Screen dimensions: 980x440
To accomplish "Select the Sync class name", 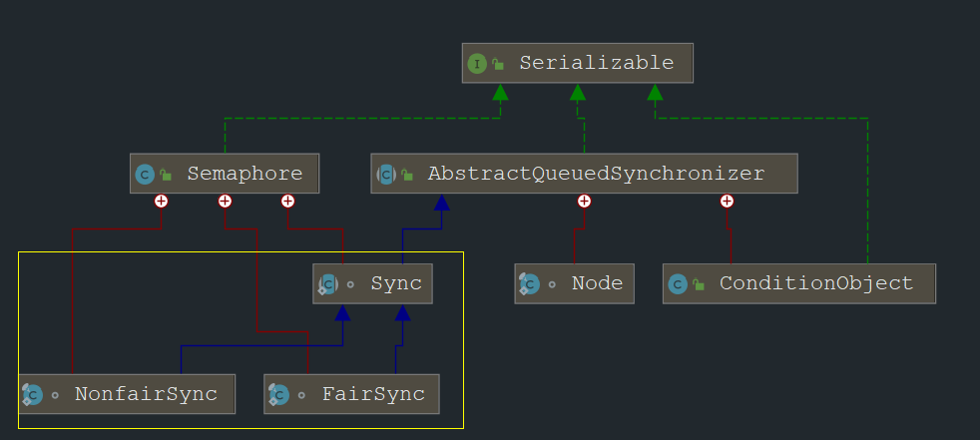I will pyautogui.click(x=396, y=283).
